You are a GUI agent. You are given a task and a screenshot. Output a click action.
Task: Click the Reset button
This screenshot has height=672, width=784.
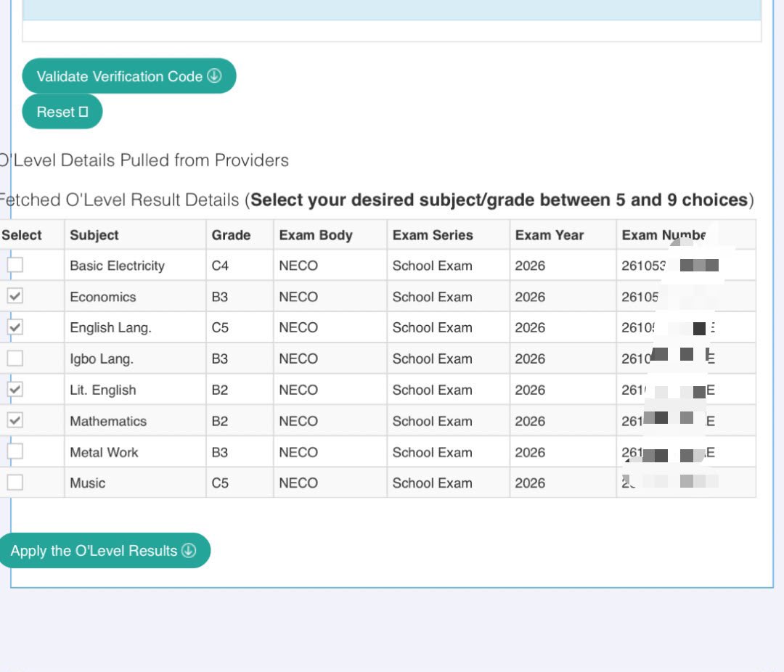point(62,112)
